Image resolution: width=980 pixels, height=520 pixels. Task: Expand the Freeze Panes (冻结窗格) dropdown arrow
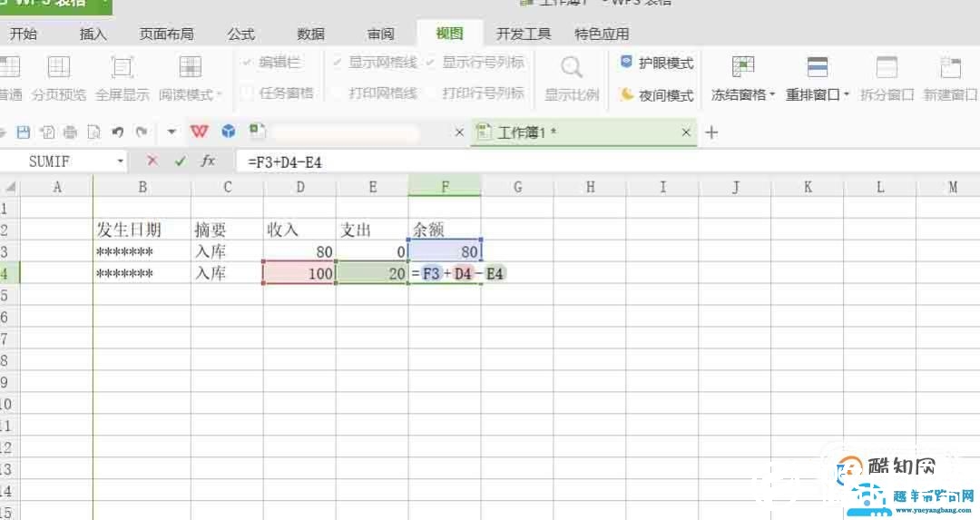pos(772,95)
